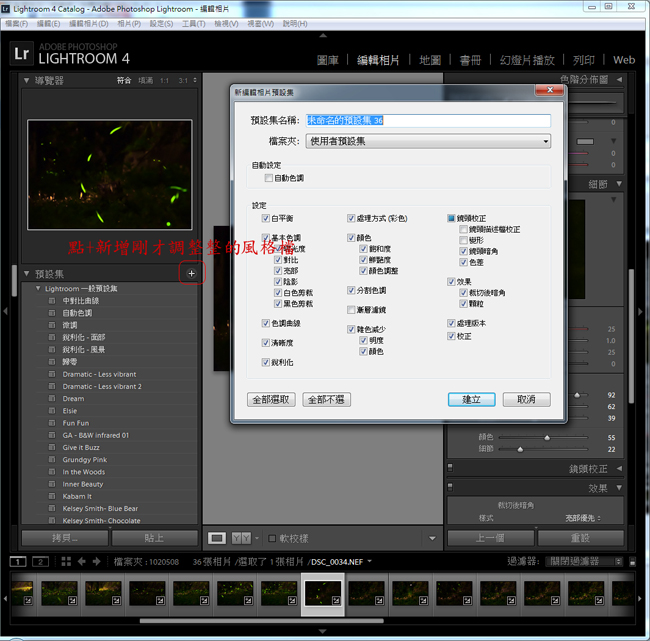Click the 取消 button
The width and height of the screenshot is (650, 641).
point(526,400)
